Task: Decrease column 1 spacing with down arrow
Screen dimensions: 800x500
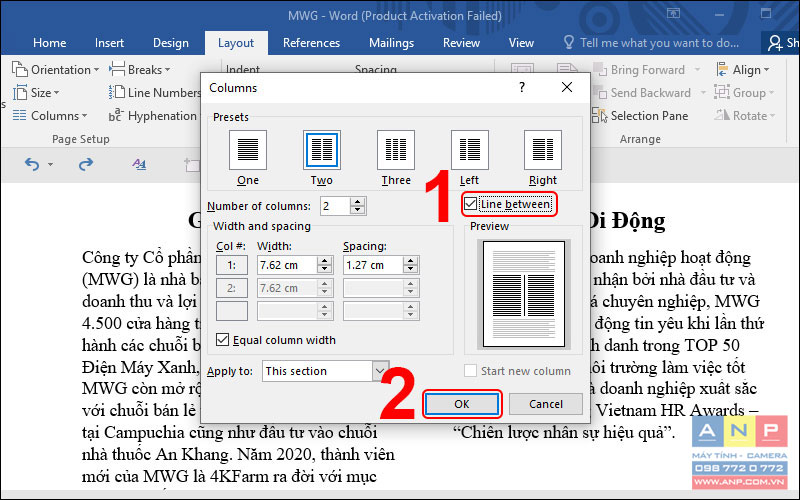Action: point(411,269)
